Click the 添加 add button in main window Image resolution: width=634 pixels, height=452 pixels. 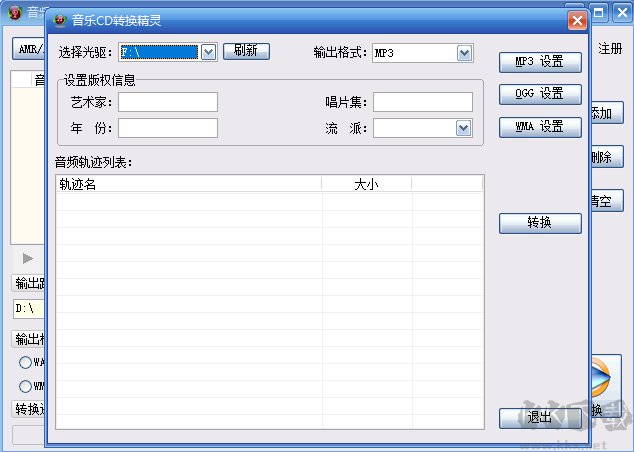click(607, 113)
